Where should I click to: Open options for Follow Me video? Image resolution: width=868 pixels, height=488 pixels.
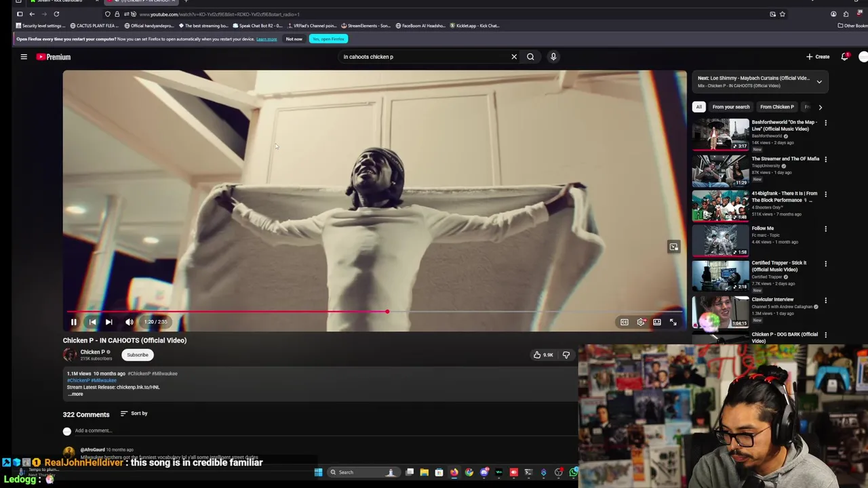pyautogui.click(x=825, y=229)
